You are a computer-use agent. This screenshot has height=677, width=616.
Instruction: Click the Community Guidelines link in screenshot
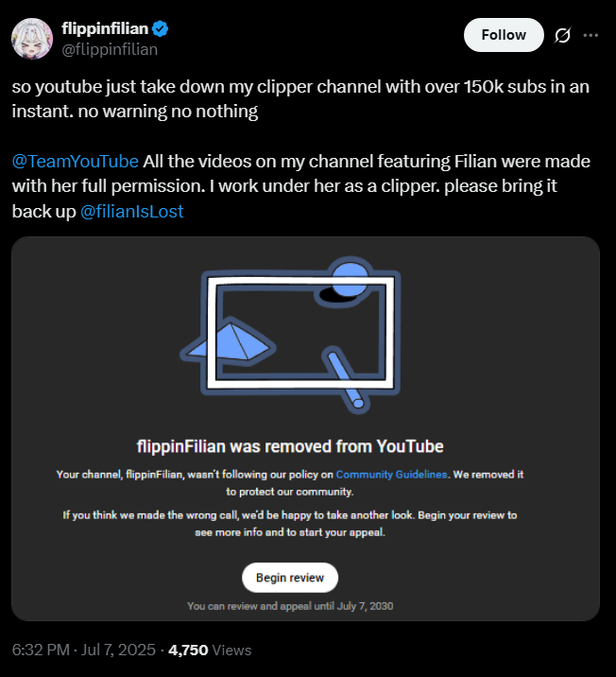[390, 475]
